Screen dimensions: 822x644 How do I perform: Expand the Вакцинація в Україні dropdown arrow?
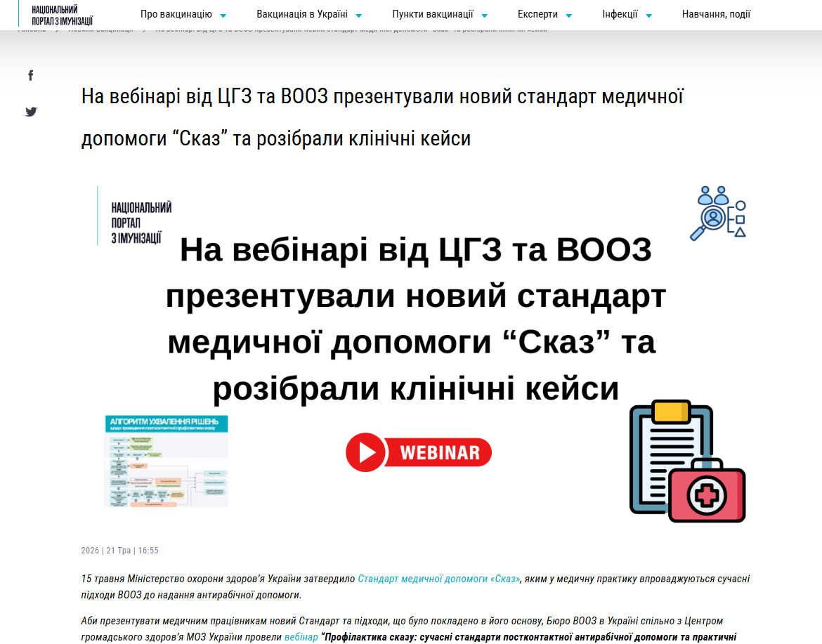click(x=358, y=15)
